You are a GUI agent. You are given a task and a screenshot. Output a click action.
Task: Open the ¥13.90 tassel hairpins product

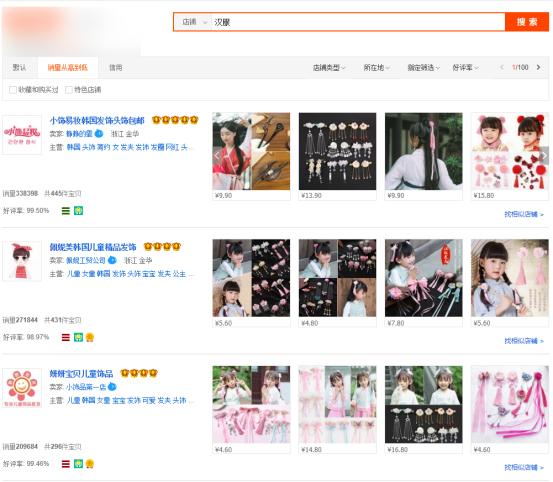[x=338, y=151]
